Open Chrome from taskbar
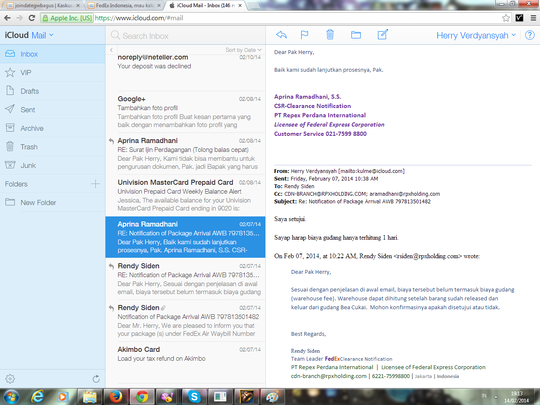This screenshot has width=540, height=405. point(142,397)
